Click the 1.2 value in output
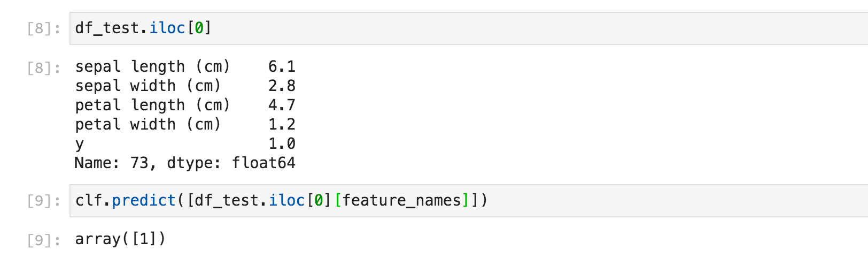This screenshot has height=257, width=868. (x=282, y=124)
